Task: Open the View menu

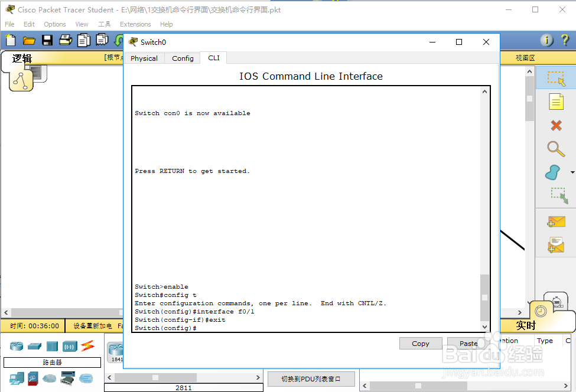Action: (82, 24)
